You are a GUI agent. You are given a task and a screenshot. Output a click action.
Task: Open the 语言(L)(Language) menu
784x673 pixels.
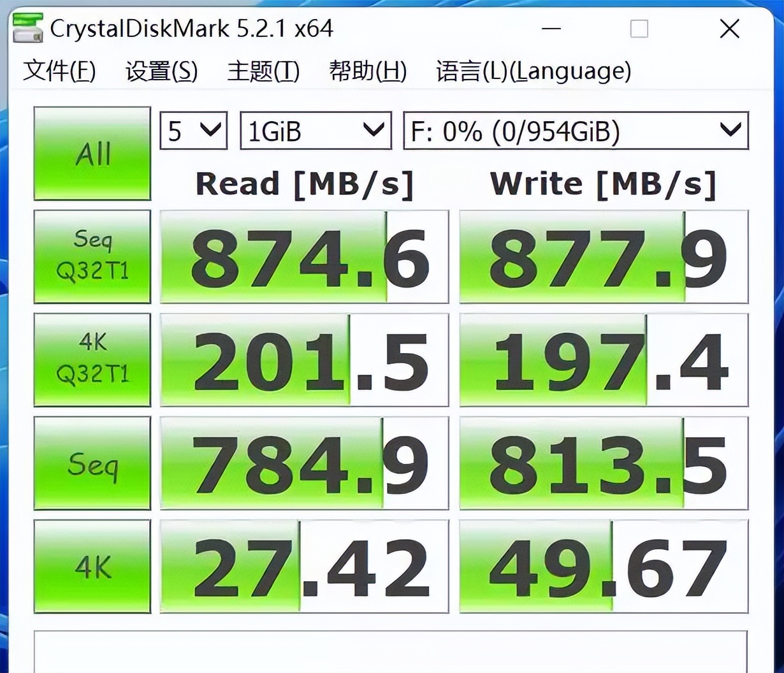tap(534, 71)
